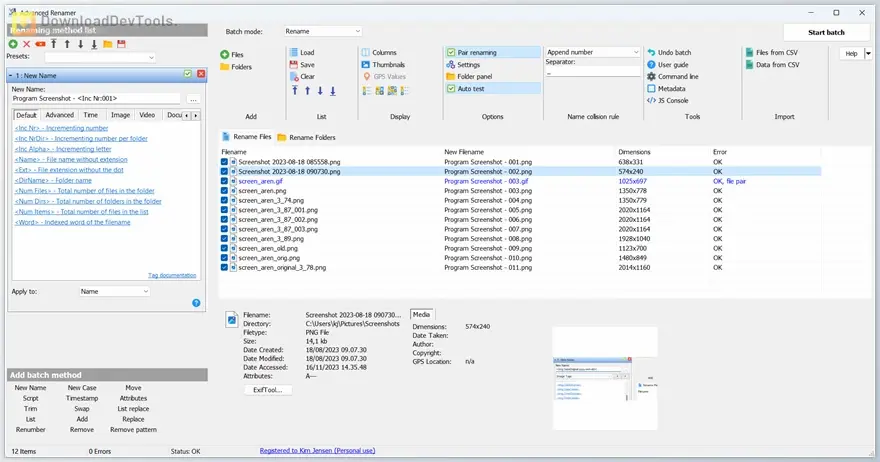
Task: Add the Timestamp batch method
Action: click(x=82, y=398)
